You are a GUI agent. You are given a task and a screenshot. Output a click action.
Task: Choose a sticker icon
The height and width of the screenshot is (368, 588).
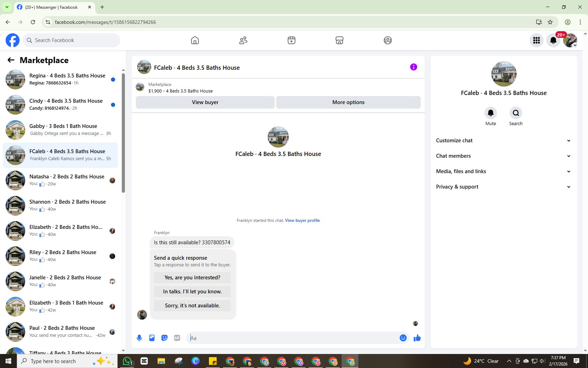164,338
